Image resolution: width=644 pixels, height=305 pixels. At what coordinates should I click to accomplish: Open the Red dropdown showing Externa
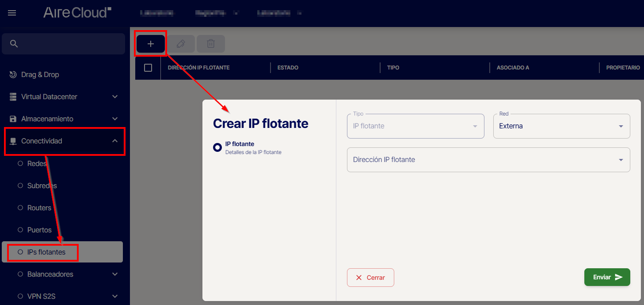click(561, 126)
